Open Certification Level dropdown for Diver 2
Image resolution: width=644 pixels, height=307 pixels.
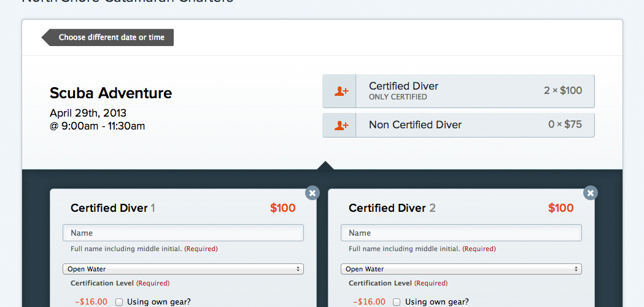point(461,269)
